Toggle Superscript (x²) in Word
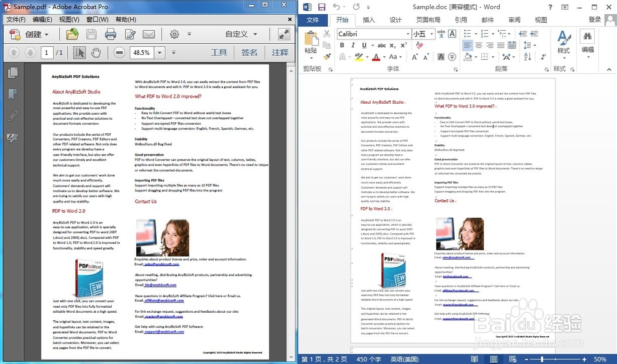This screenshot has width=617, height=364. point(404,45)
